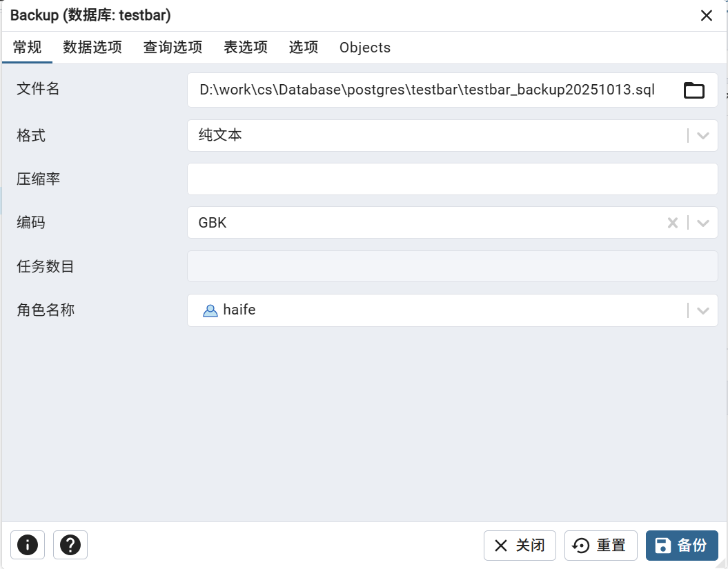Click the 文件名 file path text field
Image resolution: width=728 pixels, height=569 pixels.
[x=428, y=90]
